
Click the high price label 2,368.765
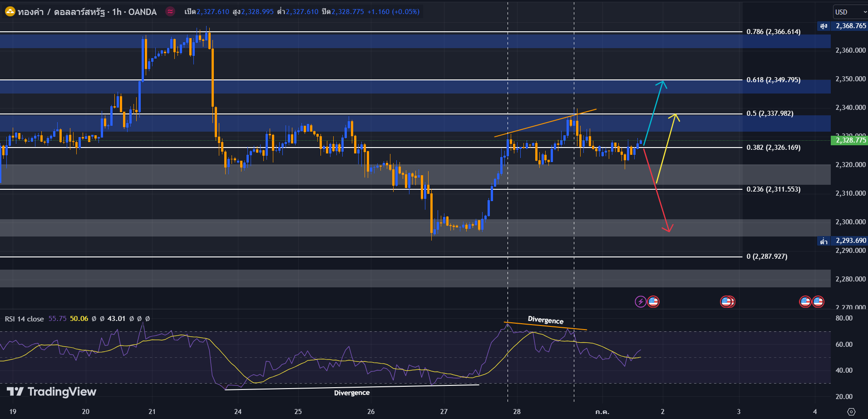850,26
